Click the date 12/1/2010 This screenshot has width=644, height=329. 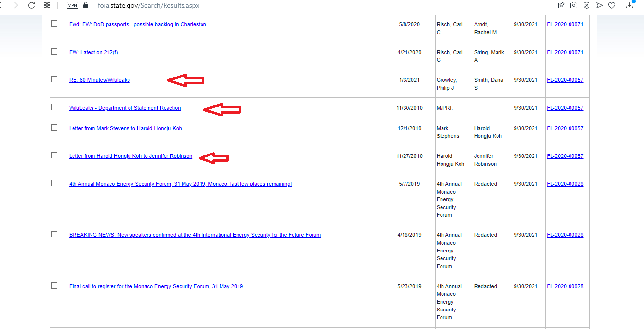coord(409,128)
